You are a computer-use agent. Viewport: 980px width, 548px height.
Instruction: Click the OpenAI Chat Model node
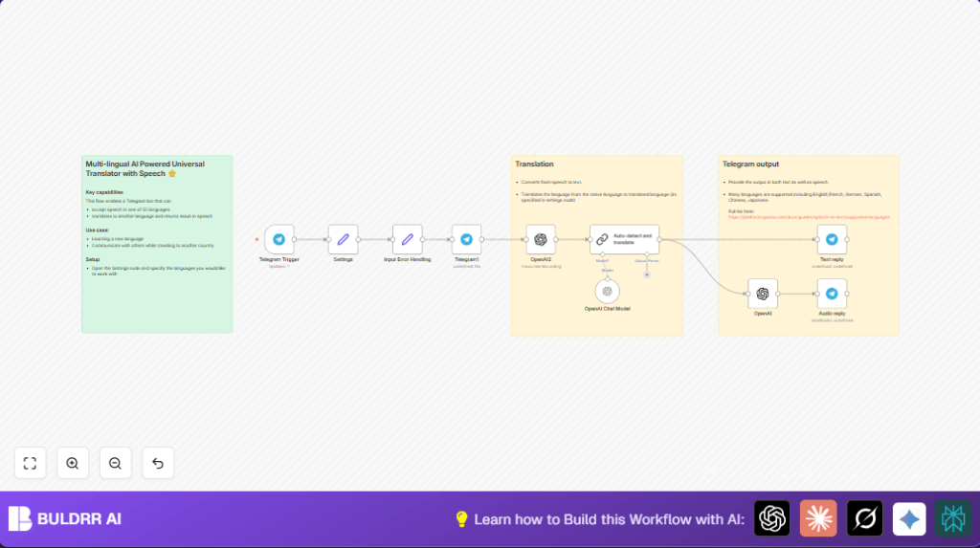(x=607, y=291)
